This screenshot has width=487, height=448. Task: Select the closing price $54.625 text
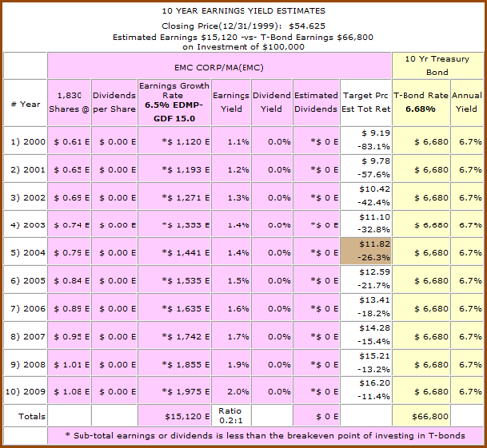coord(307,26)
